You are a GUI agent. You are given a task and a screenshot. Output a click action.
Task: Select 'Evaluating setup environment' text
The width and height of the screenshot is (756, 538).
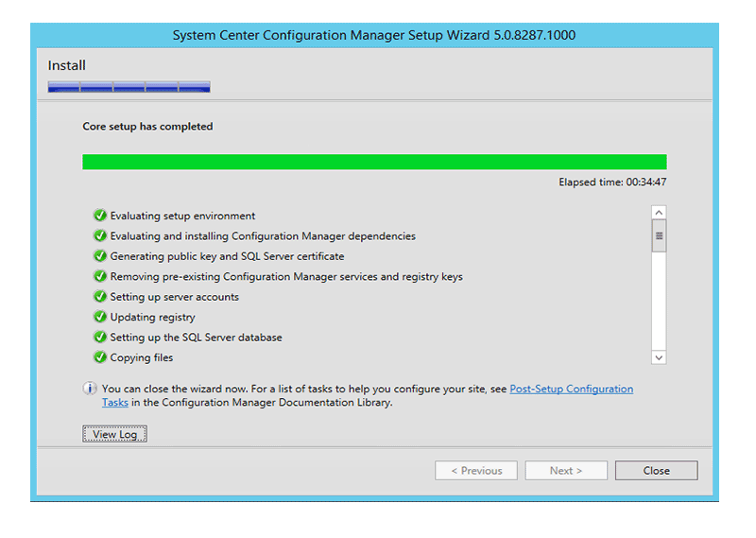pyautogui.click(x=182, y=216)
